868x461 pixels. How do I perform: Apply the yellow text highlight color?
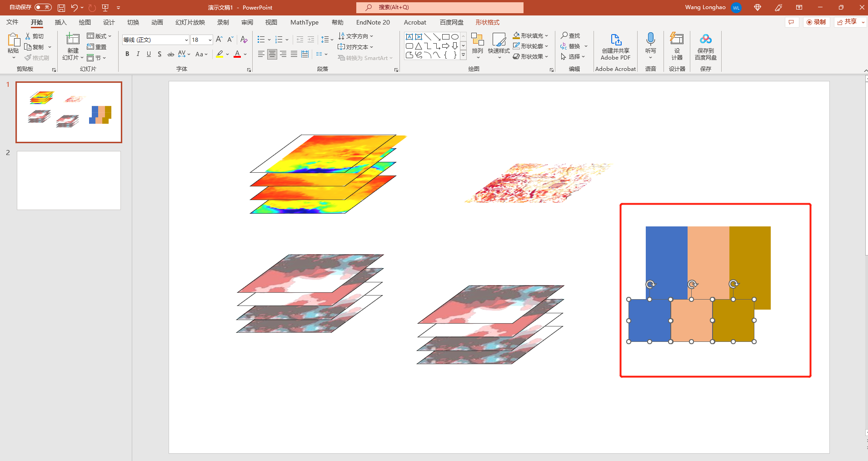click(220, 54)
